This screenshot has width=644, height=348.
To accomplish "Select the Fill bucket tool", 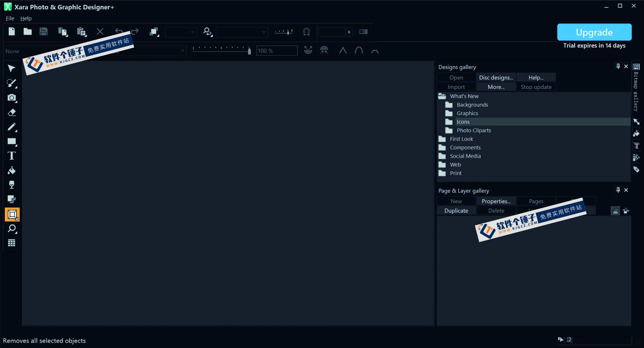I will pyautogui.click(x=12, y=170).
